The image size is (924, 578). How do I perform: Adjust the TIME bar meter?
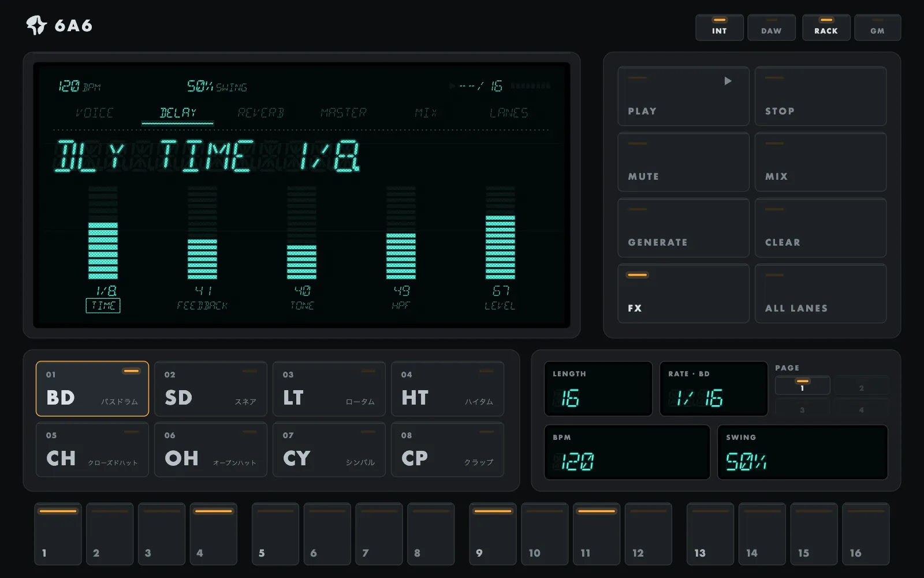103,233
